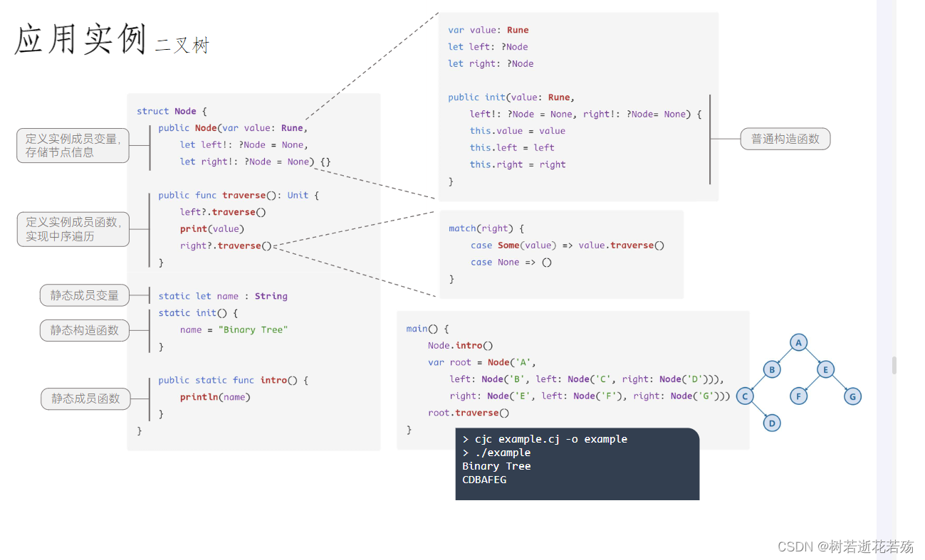Click code line "case Some(value) => value.traverse()"
Image resolution: width=925 pixels, height=560 pixels.
[x=568, y=245]
